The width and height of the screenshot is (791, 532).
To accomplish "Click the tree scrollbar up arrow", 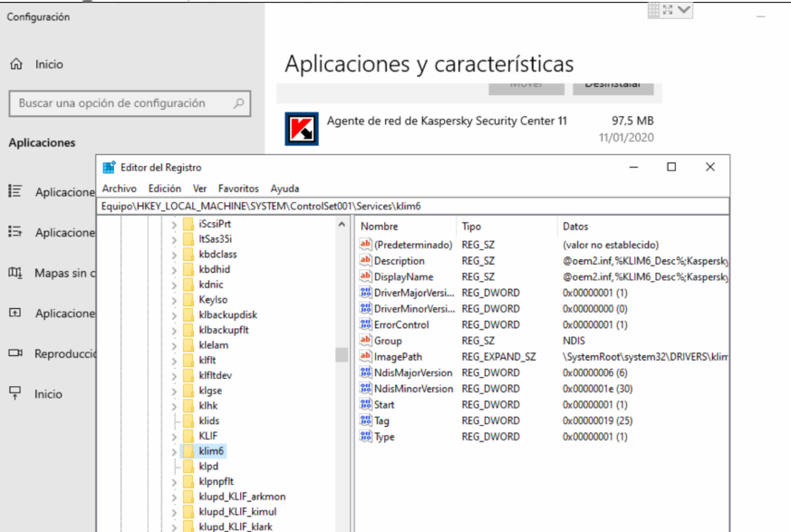I will tap(342, 224).
